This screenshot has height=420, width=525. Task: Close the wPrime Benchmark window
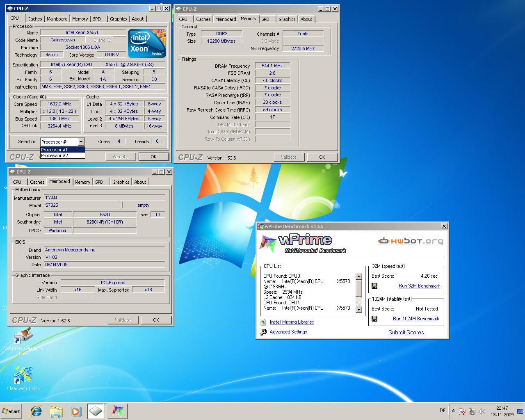[x=444, y=226]
